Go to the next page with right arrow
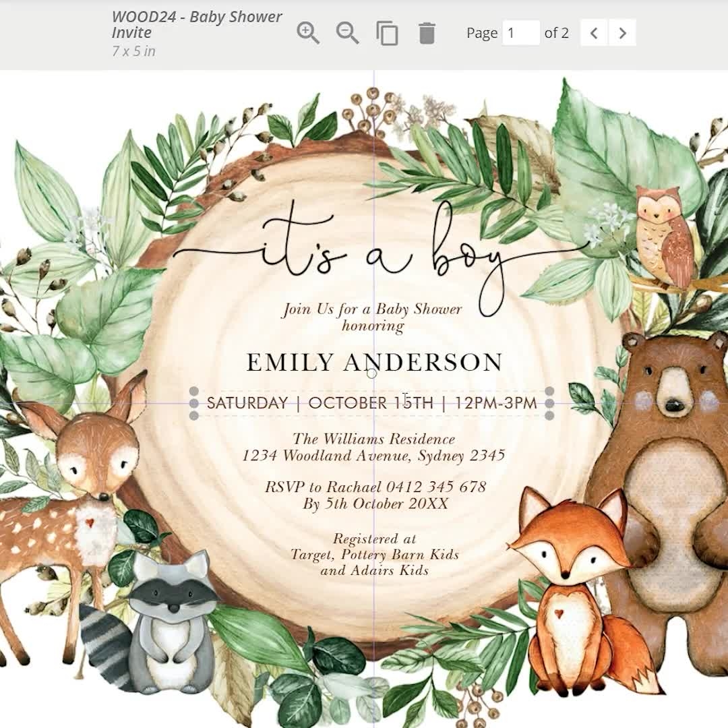Image resolution: width=728 pixels, height=728 pixels. point(622,32)
